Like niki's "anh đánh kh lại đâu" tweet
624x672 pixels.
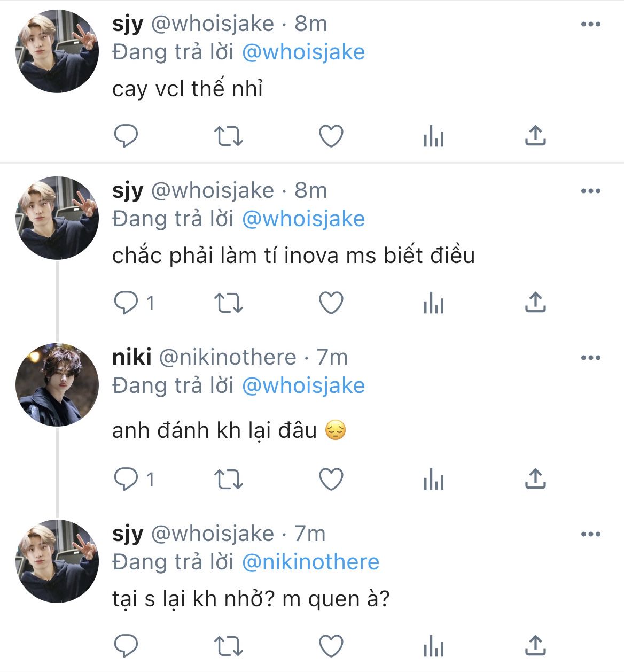pyautogui.click(x=331, y=480)
